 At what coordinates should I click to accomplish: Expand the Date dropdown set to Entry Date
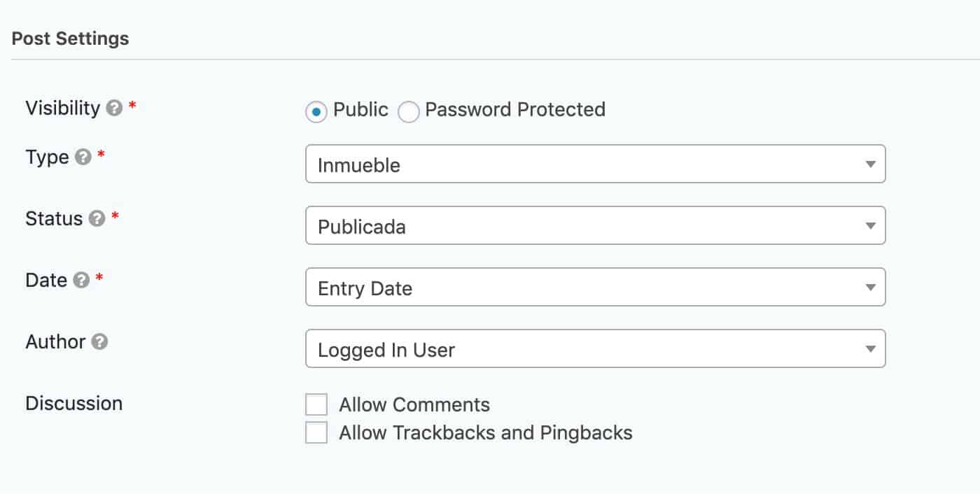point(595,287)
